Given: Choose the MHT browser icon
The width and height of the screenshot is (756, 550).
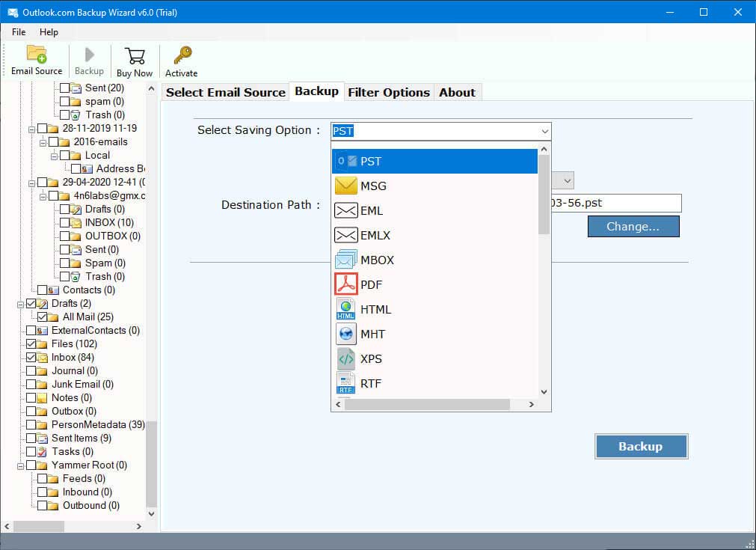Looking at the screenshot, I should (x=345, y=334).
